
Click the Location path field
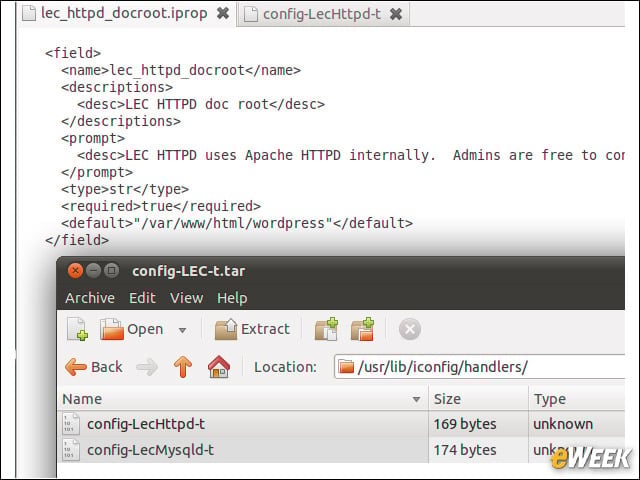click(480, 367)
